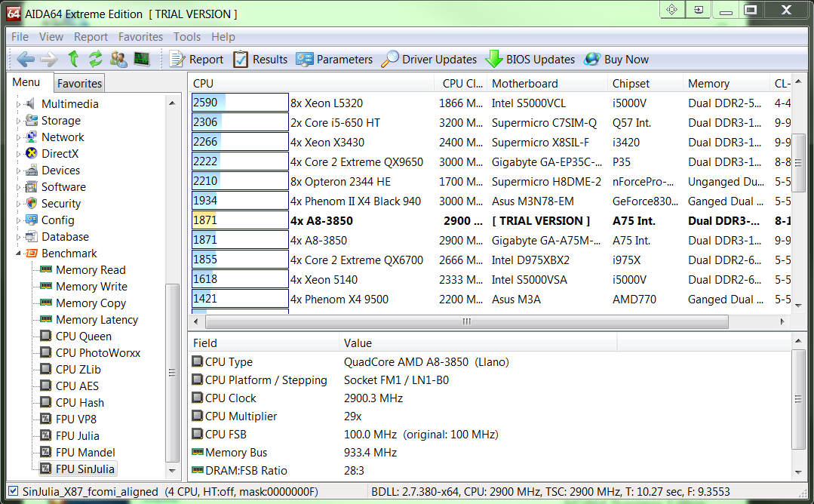Viewport: 814px width, 504px height.
Task: Select the 8x Xeon L5320 result row
Action: click(490, 103)
